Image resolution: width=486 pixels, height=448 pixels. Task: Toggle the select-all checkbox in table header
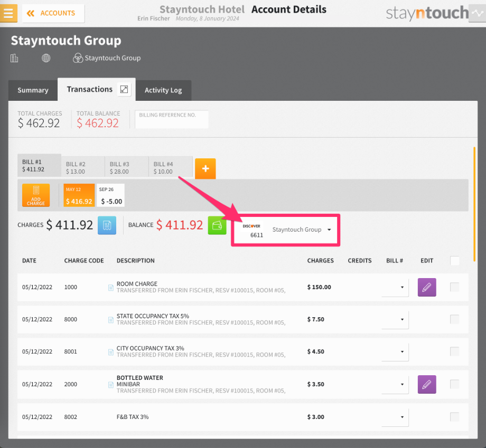click(x=455, y=261)
